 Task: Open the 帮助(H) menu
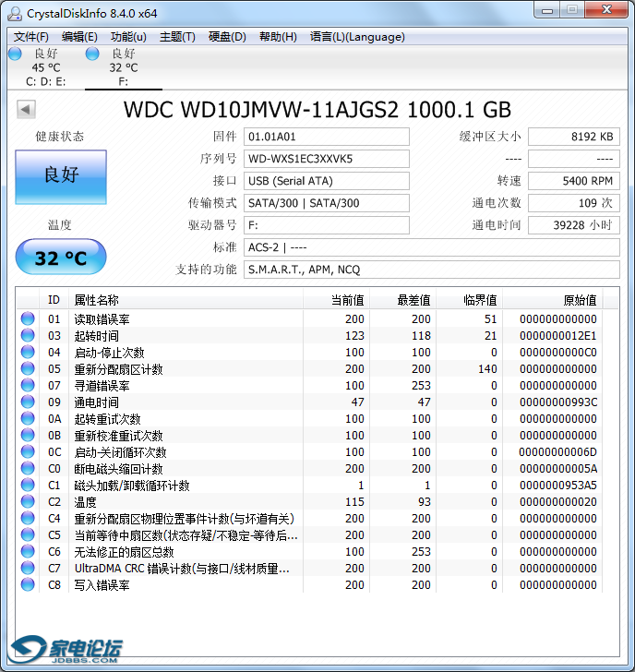tap(278, 37)
